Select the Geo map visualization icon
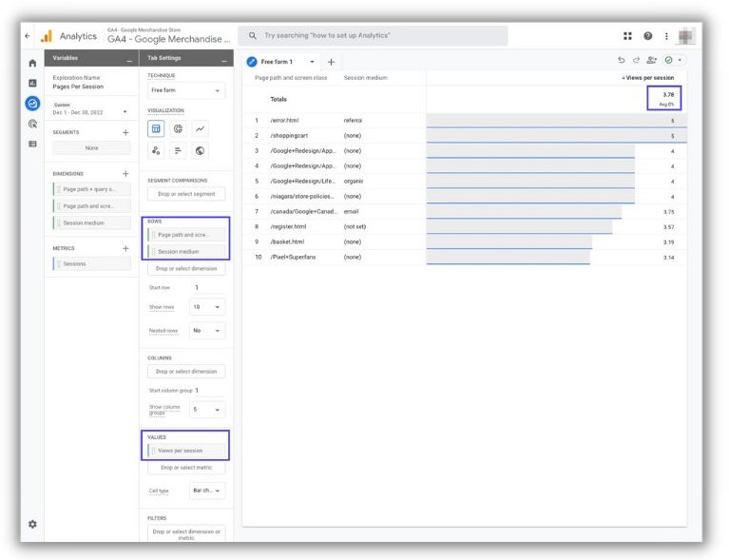The image size is (729, 560). (200, 151)
